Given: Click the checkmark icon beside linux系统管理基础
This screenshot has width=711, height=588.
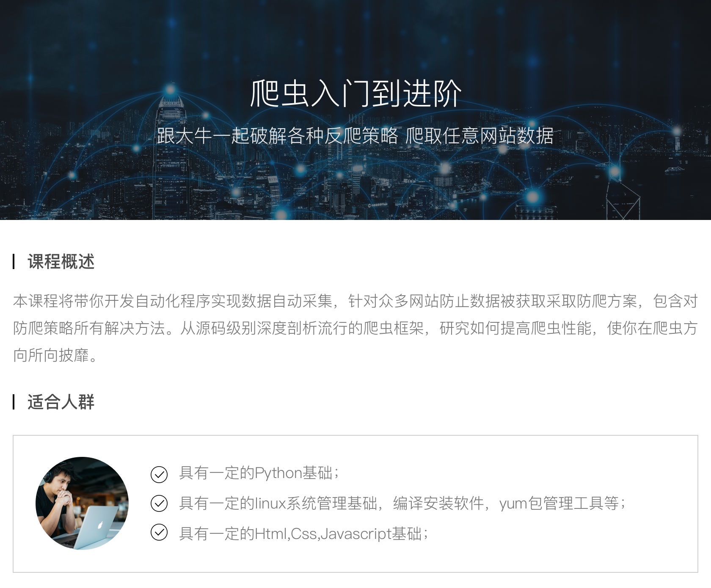Looking at the screenshot, I should [159, 503].
